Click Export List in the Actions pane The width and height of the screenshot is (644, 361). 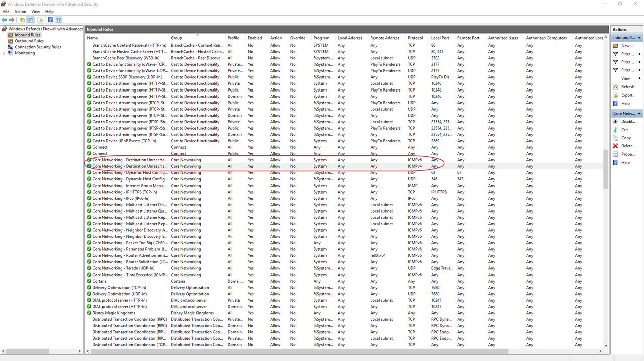point(628,95)
